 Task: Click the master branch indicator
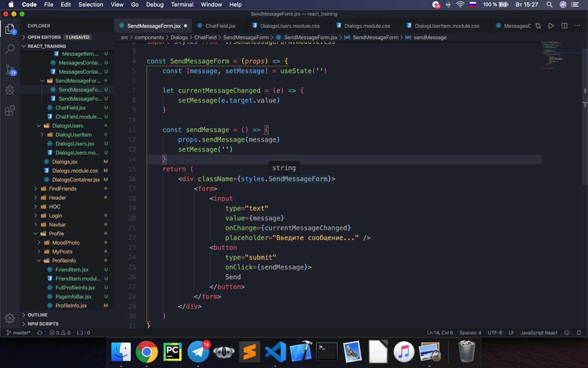[18, 333]
